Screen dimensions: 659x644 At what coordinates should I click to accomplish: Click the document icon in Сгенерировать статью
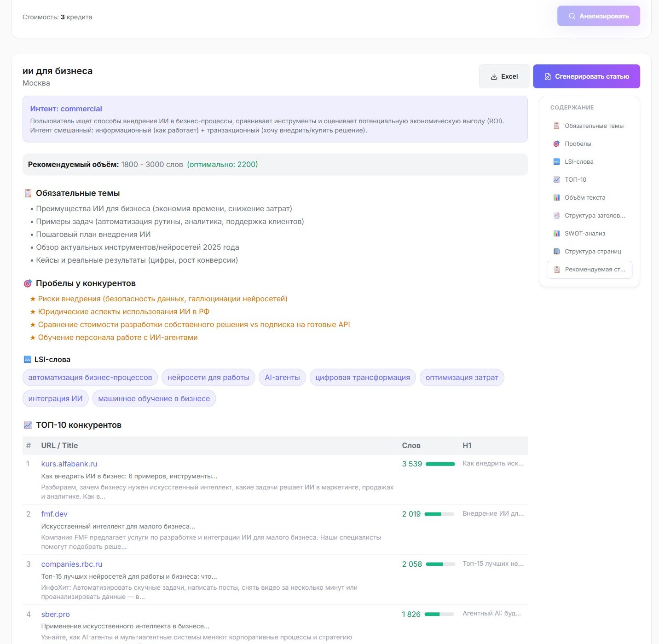pos(548,77)
